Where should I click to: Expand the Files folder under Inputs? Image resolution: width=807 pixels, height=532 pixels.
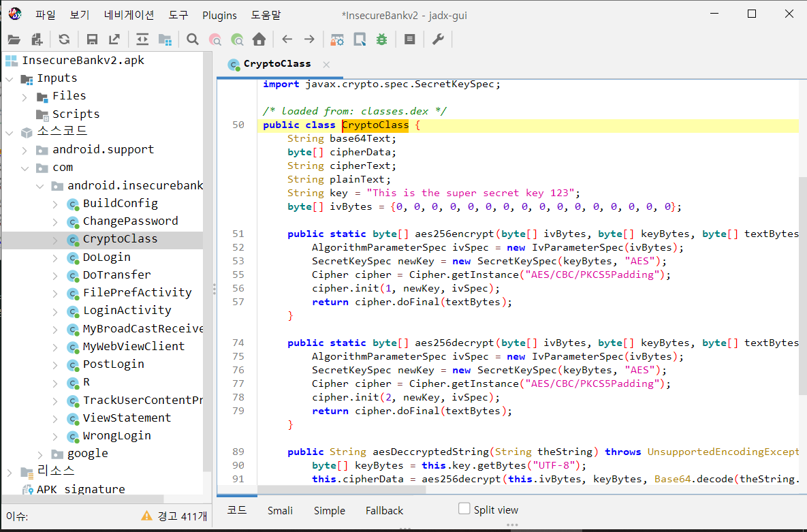(25, 97)
